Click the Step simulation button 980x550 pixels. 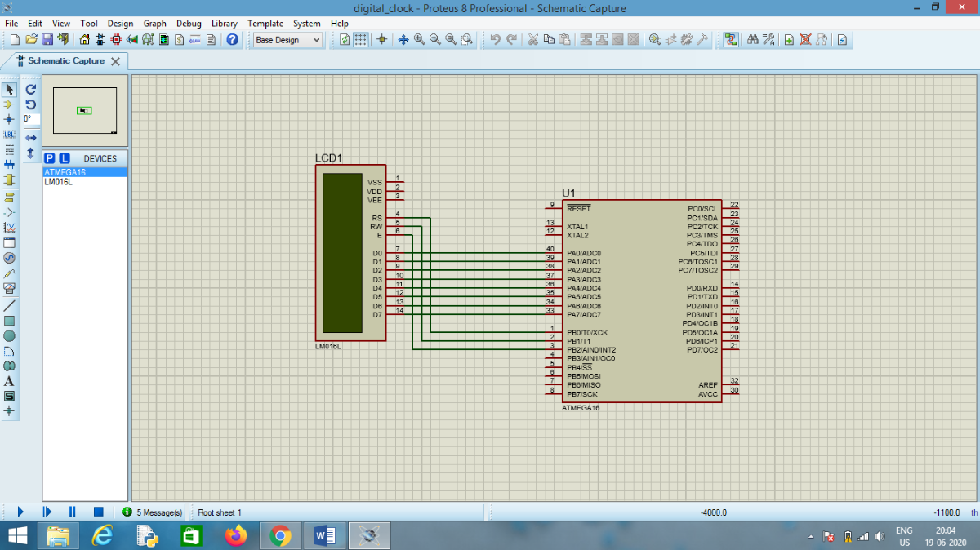(x=47, y=512)
